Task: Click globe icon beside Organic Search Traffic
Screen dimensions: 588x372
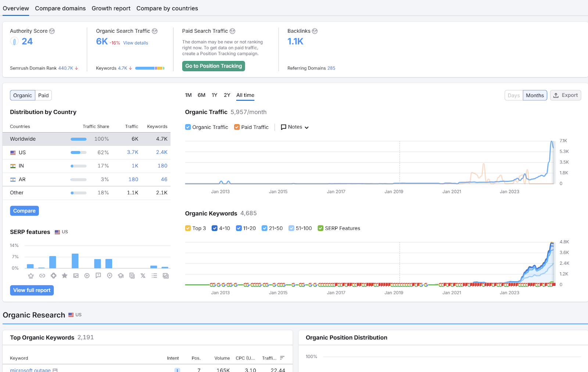Action: [155, 31]
